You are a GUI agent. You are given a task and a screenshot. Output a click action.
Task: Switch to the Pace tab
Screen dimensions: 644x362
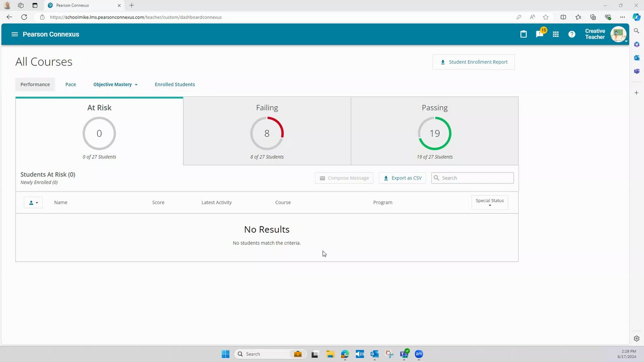[70, 84]
